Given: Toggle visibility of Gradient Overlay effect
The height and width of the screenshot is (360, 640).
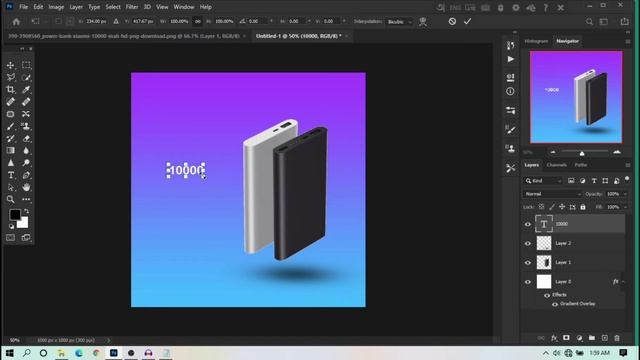Looking at the screenshot, I should (x=555, y=304).
